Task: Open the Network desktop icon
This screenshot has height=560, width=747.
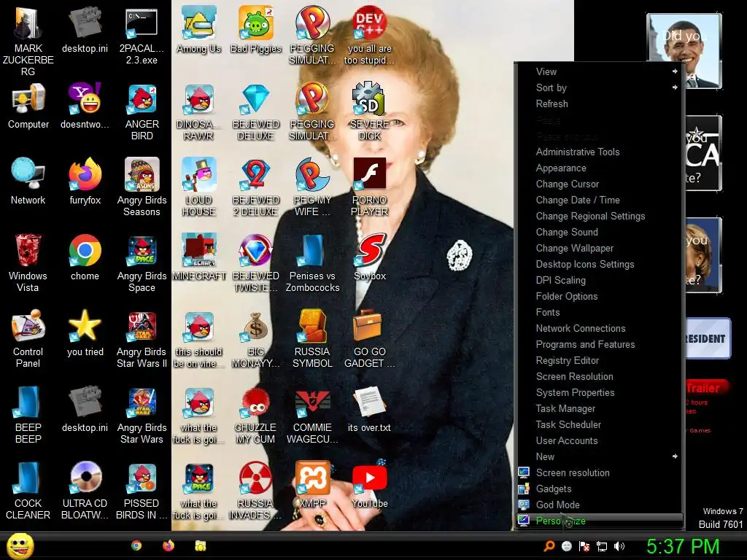Action: [28, 182]
